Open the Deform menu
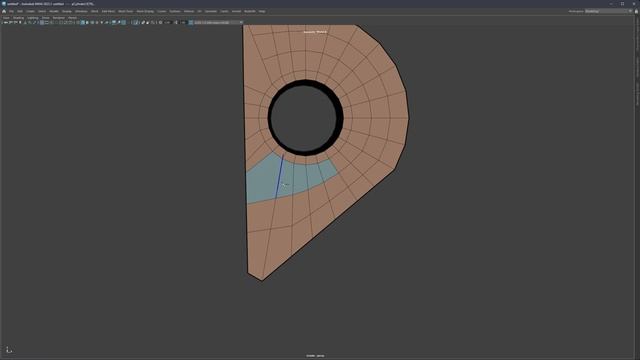The width and height of the screenshot is (640, 360). [x=189, y=11]
